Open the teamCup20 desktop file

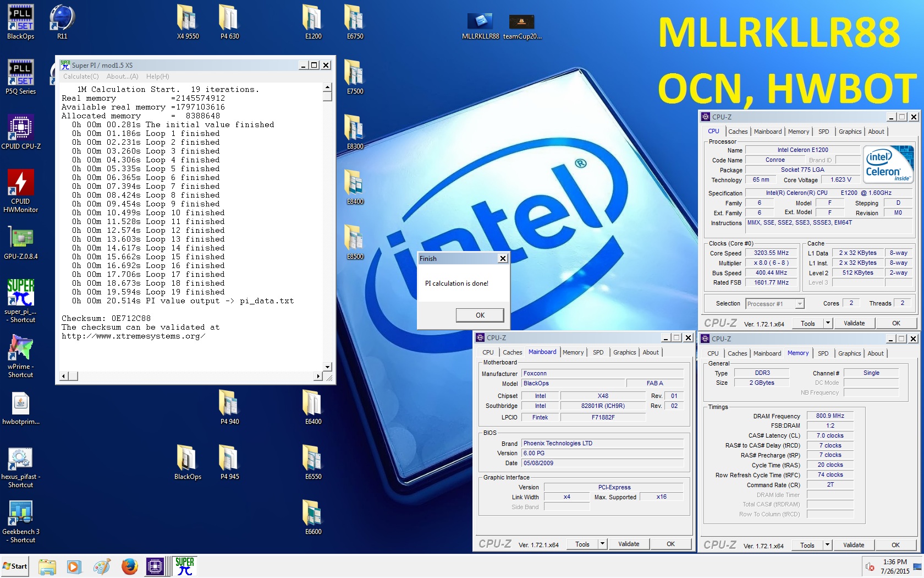(522, 26)
